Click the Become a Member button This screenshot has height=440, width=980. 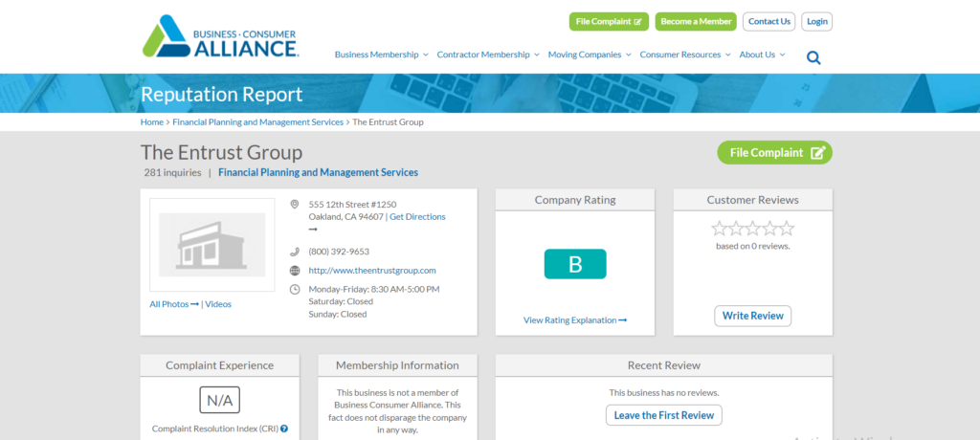[696, 21]
